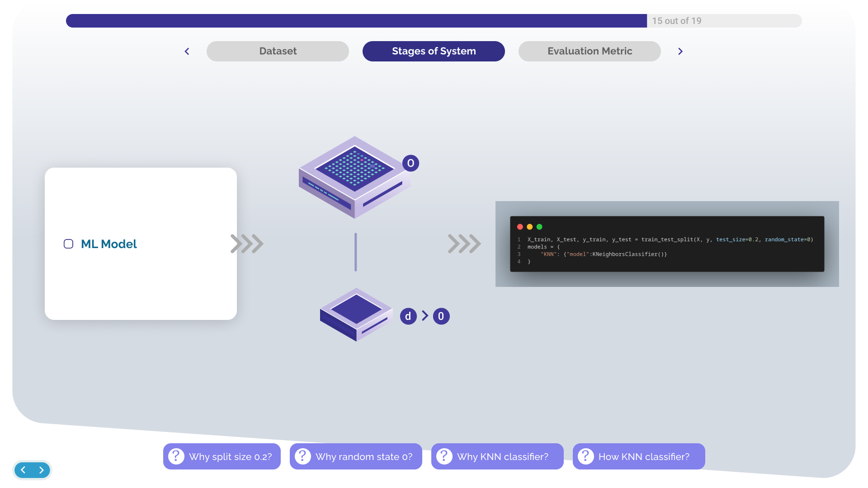The width and height of the screenshot is (868, 488).
Task: Go to previous tab with left chevron
Action: 187,52
